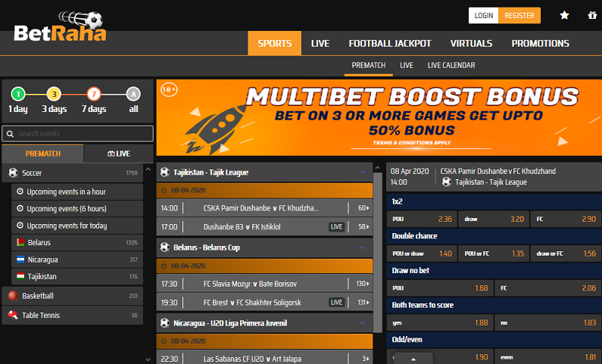Bet PDU or draw at 1.40
The width and height of the screenshot is (602, 364).
click(422, 254)
